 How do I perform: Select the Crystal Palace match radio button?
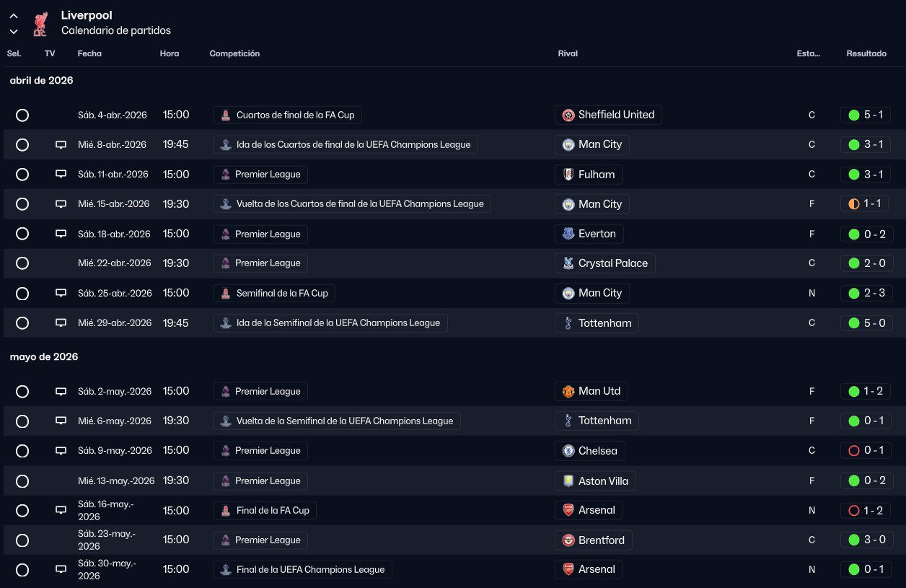coord(22,263)
